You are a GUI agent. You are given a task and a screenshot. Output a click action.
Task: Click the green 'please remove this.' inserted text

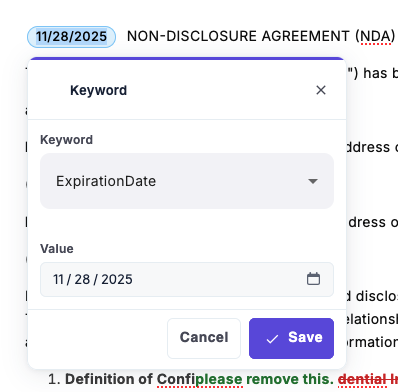tap(265, 379)
